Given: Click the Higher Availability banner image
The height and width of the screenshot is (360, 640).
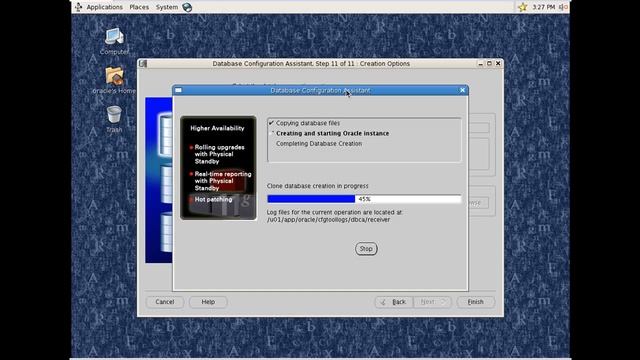Looking at the screenshot, I should 218,168.
